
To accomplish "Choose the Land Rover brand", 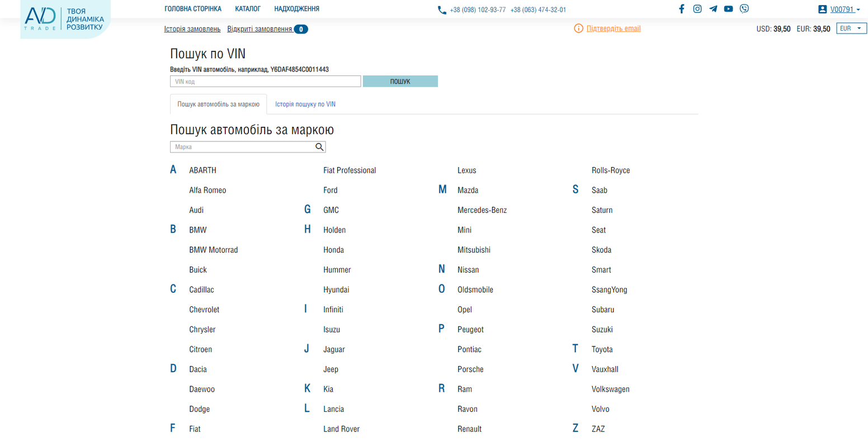I will point(341,429).
